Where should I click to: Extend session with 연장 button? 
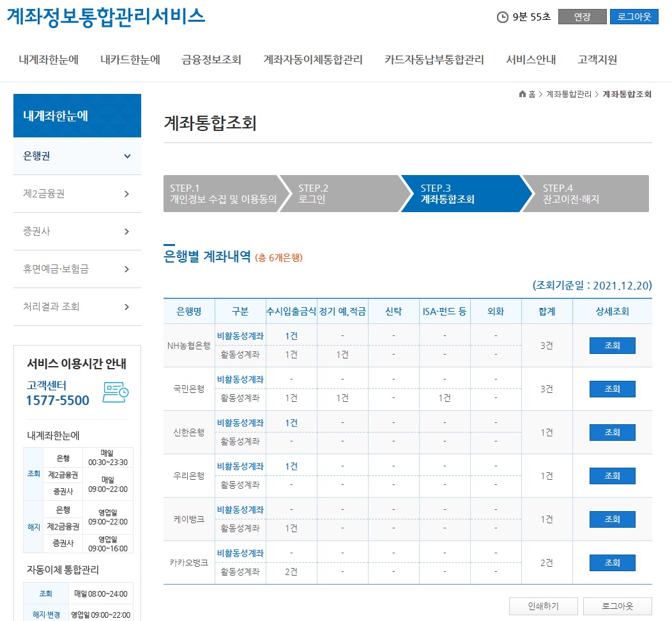click(582, 17)
